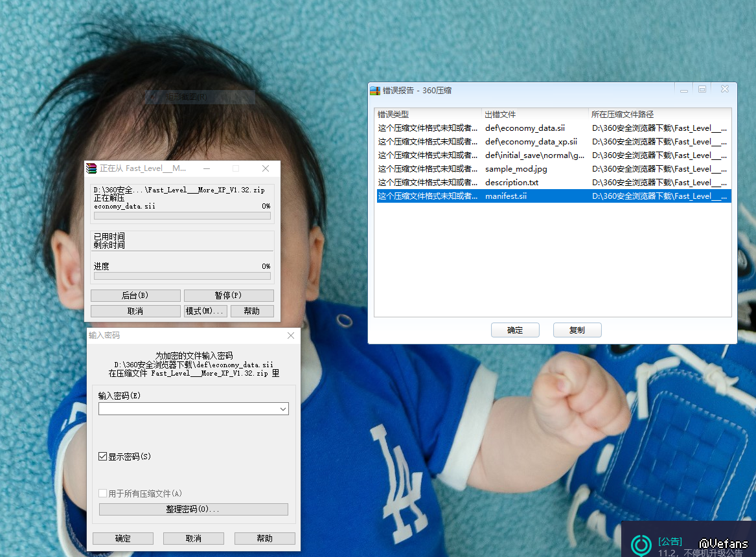This screenshot has height=557, width=756.
Task: Click 复制 to copy error report
Action: (x=577, y=330)
